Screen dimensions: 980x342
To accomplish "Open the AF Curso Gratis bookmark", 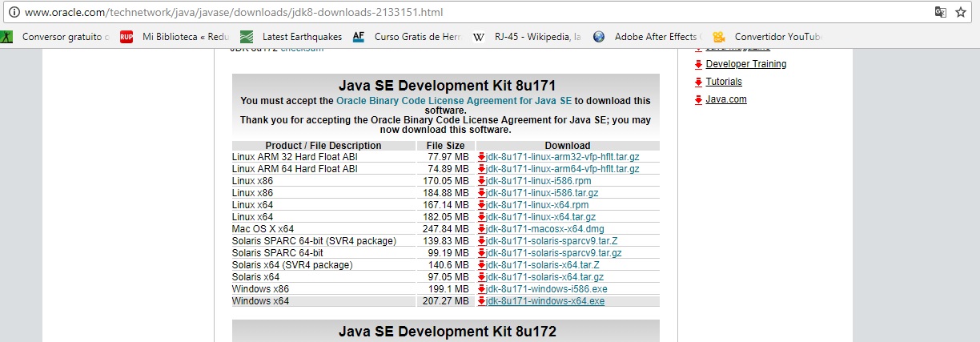I will click(407, 37).
